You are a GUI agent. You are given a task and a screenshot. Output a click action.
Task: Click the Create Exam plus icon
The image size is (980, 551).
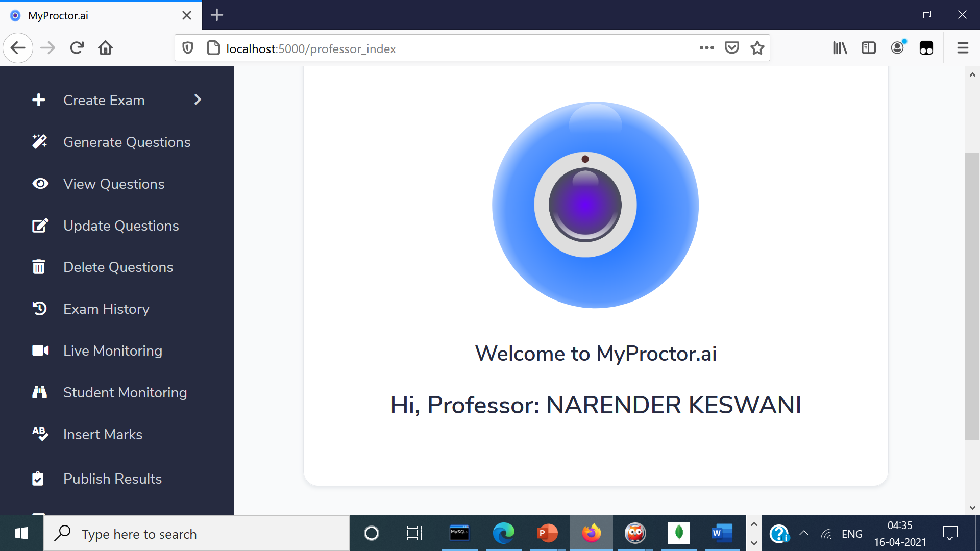pyautogui.click(x=39, y=100)
